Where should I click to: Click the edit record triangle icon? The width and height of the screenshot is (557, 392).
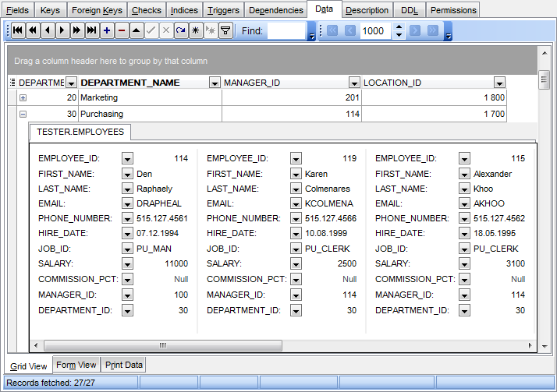tap(137, 30)
